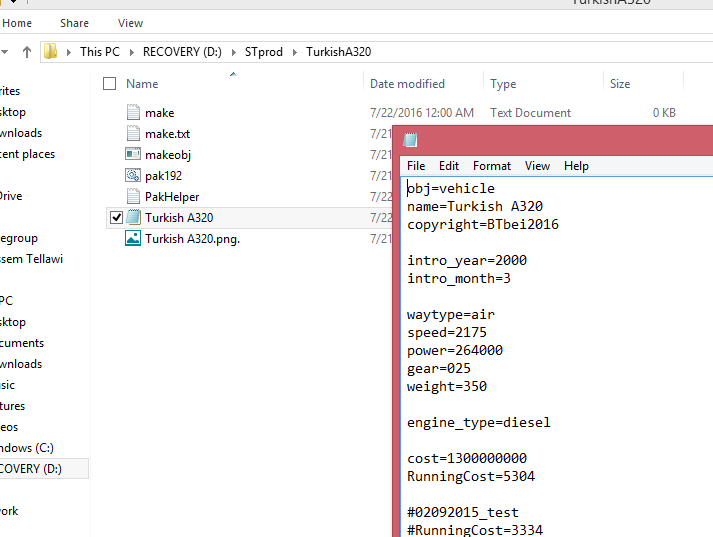The width and height of the screenshot is (713, 537).
Task: Open the Share ribbon tab
Action: click(74, 23)
